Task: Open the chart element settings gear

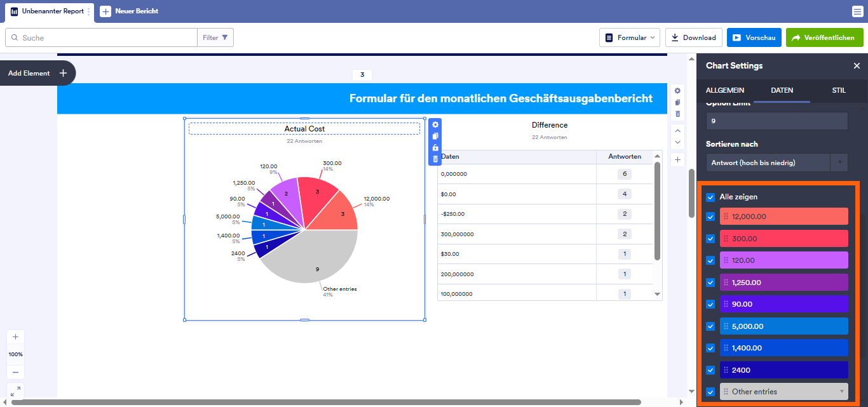Action: point(435,125)
